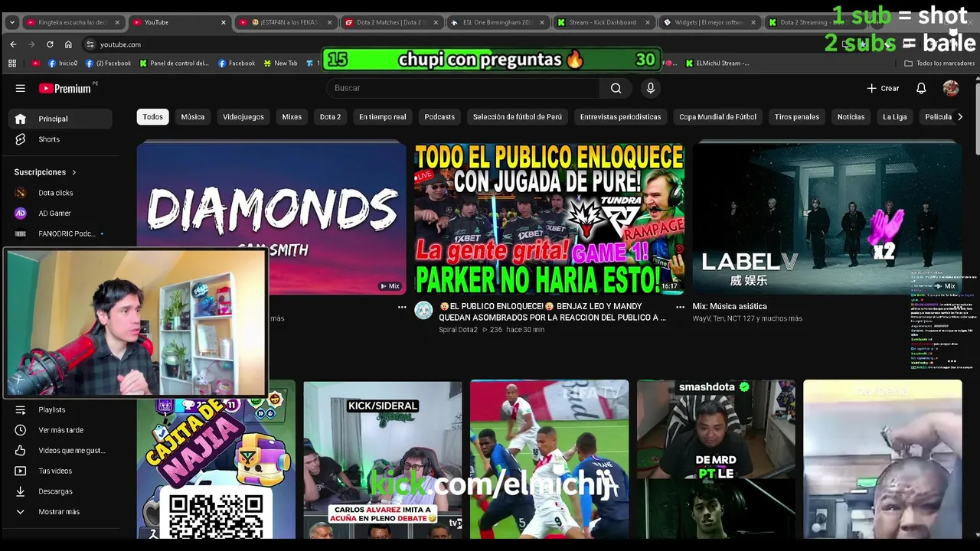This screenshot has height=551, width=980.
Task: Select the Música filter chip
Action: tap(192, 117)
